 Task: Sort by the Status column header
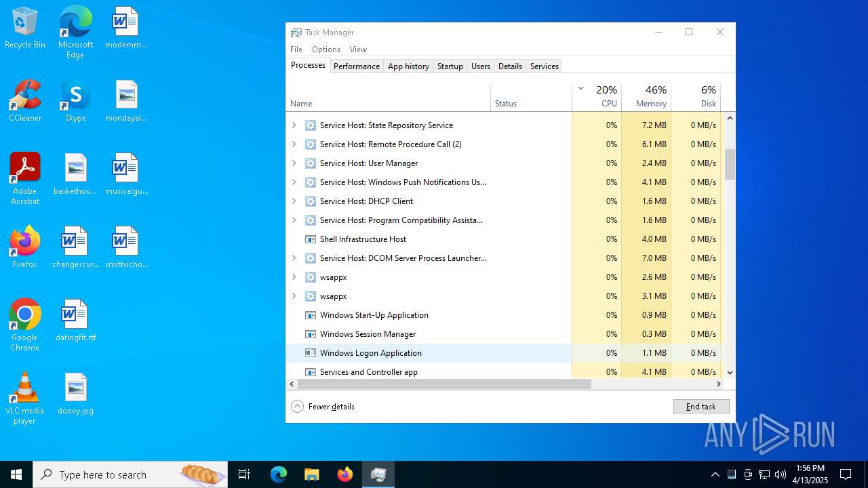click(531, 96)
